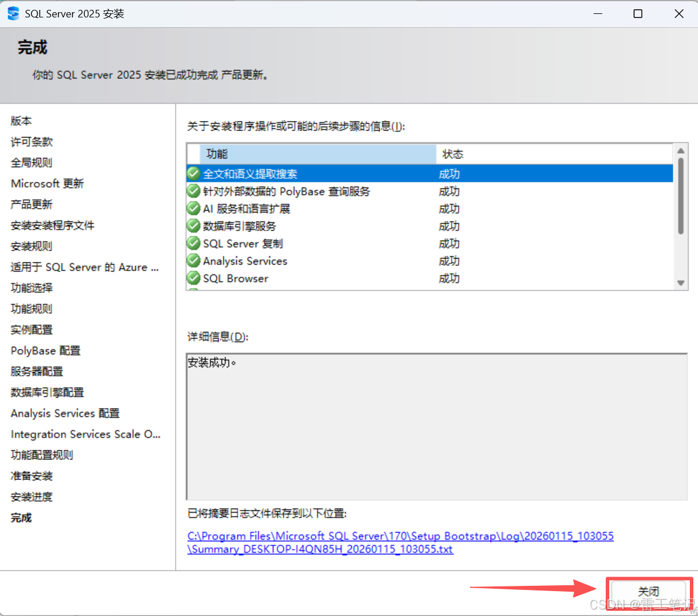Maximize the SQL Server 2025 安装 window

[638, 14]
